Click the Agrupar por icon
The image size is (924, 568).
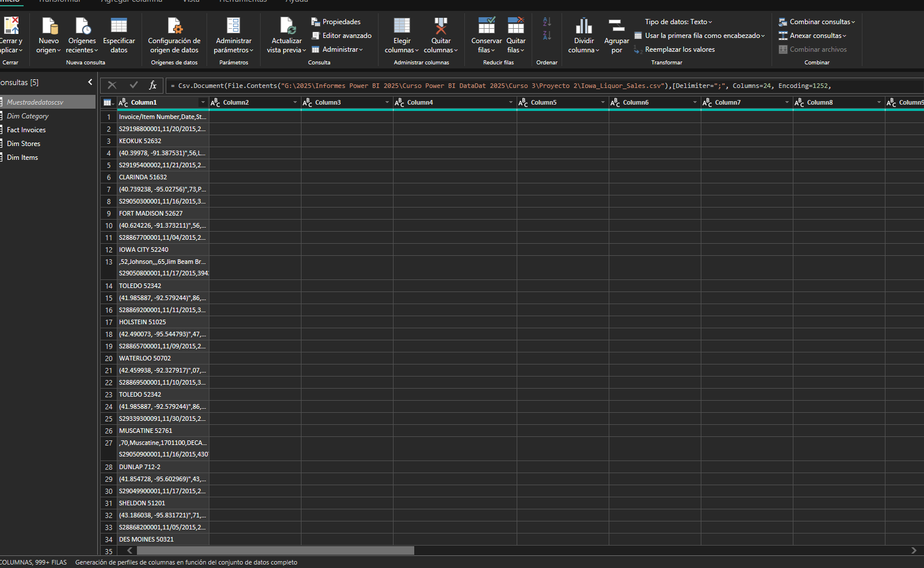point(616,26)
